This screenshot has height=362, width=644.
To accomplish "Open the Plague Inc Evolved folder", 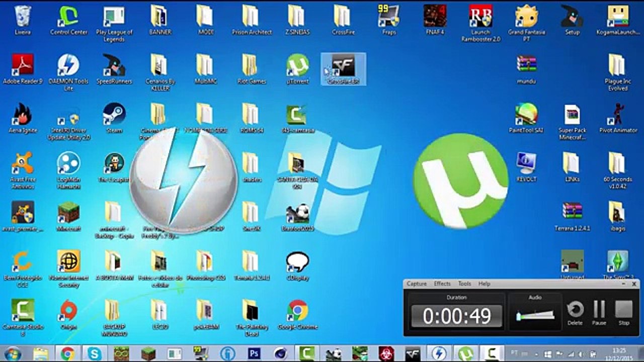I will (618, 72).
